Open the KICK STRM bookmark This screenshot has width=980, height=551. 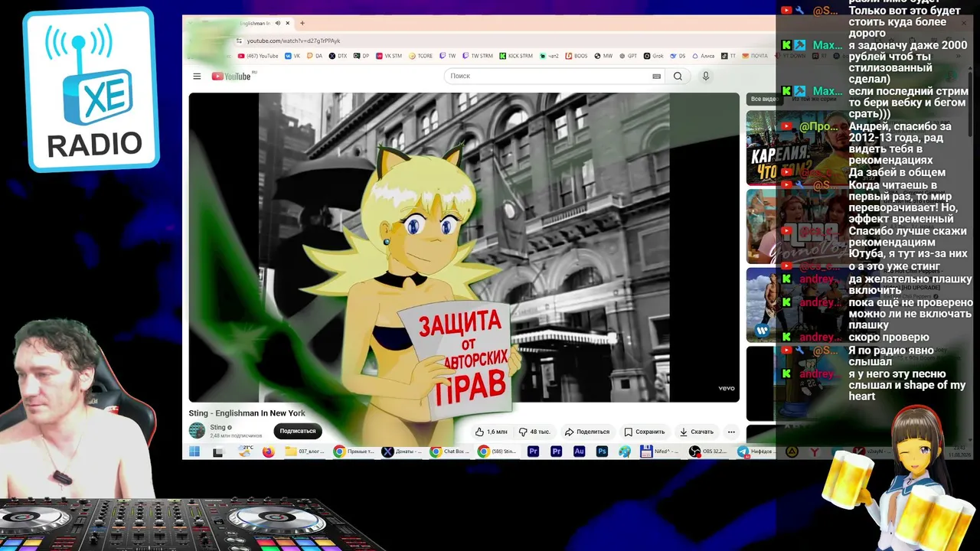[x=516, y=56]
